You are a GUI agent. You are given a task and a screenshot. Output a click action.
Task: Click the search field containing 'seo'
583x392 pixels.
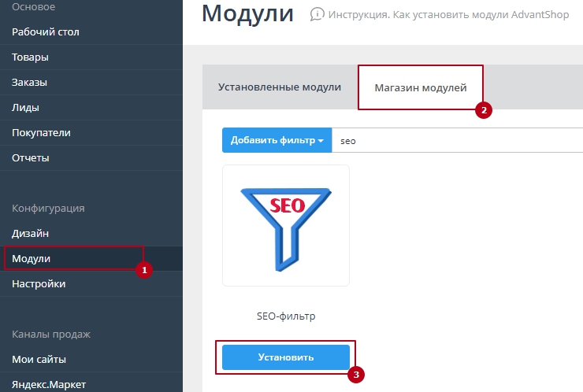457,141
